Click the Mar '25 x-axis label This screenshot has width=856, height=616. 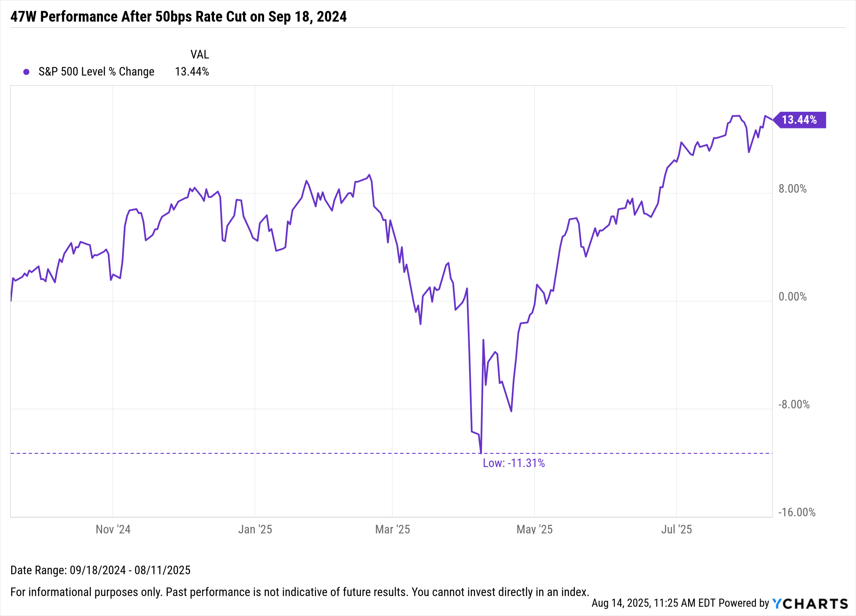(392, 530)
